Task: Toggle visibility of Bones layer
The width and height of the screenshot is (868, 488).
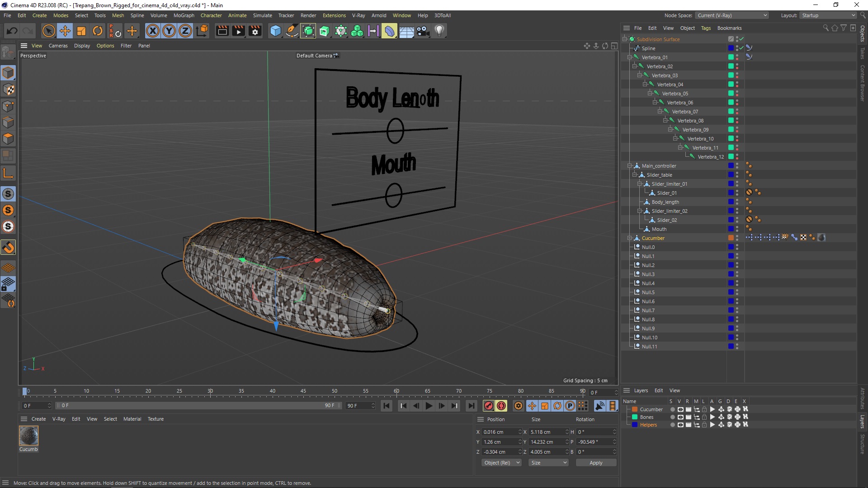Action: coord(679,417)
